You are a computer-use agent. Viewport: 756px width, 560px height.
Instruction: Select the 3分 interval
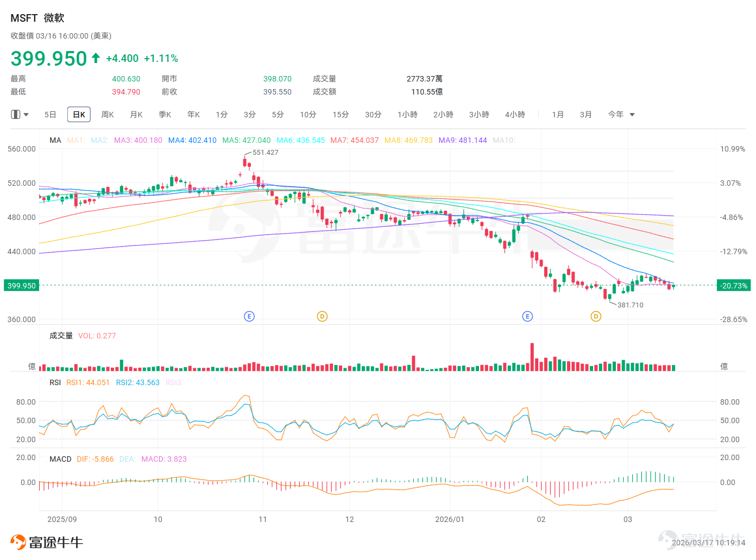(250, 115)
